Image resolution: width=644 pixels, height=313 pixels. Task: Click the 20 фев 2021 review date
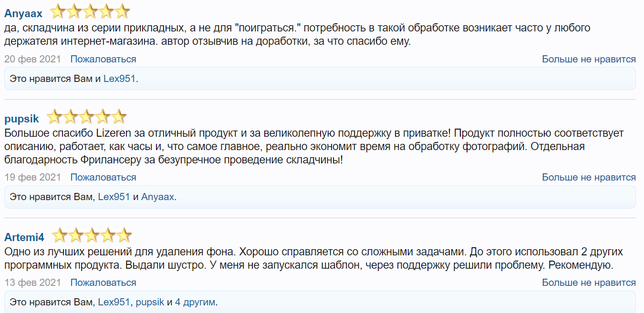pyautogui.click(x=33, y=59)
